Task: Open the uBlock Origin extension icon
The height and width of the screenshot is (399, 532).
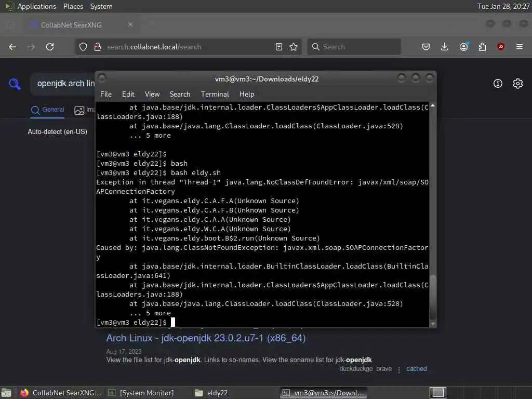Action: (501, 47)
